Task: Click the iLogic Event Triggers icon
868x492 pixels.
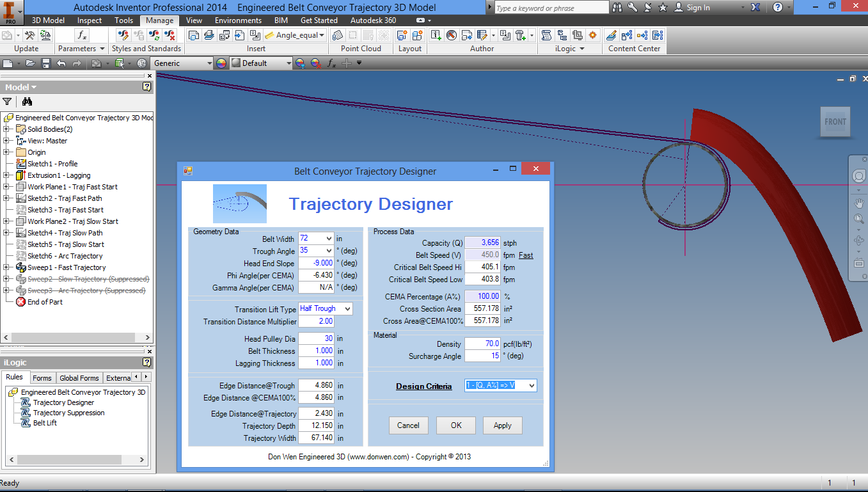Action: point(592,35)
